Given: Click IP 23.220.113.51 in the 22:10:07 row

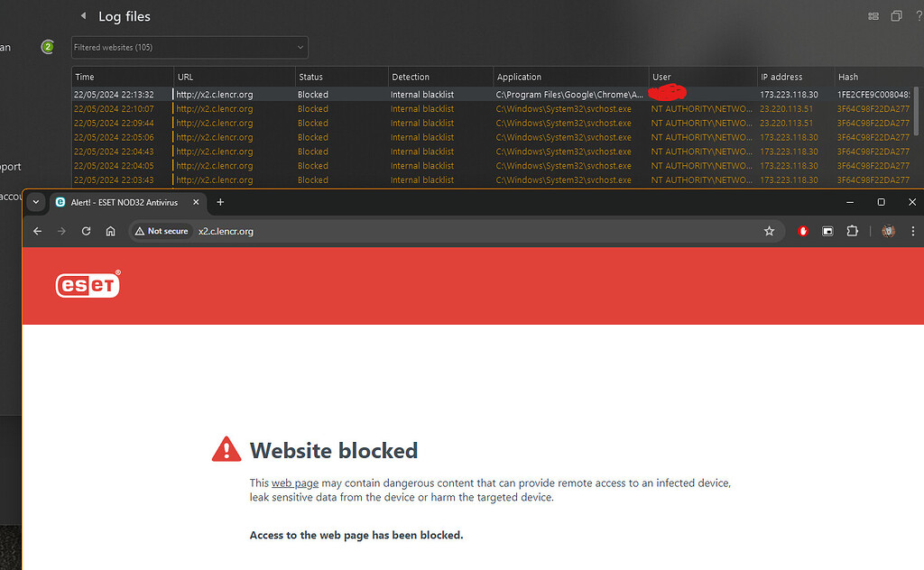Looking at the screenshot, I should [786, 109].
